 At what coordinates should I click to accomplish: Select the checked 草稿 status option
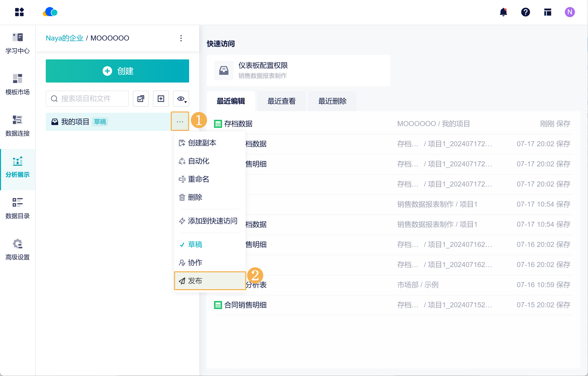(x=210, y=245)
